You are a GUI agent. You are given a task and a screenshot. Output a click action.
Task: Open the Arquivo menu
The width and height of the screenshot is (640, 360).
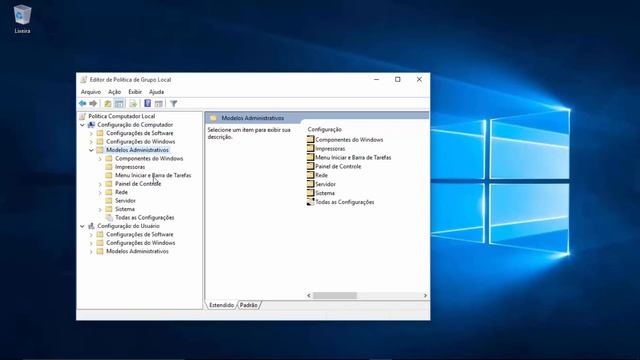(x=91, y=92)
